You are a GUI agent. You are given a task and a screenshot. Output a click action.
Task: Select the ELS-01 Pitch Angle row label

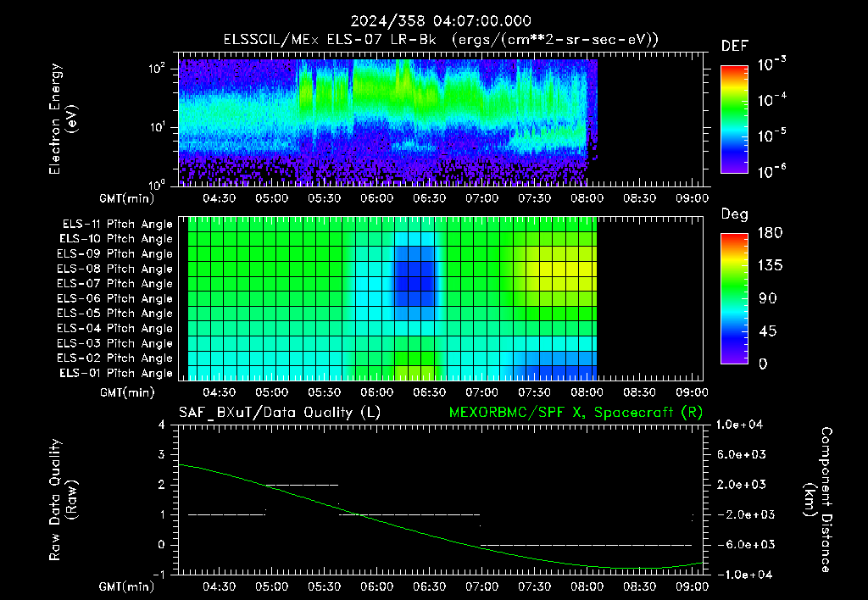[116, 374]
